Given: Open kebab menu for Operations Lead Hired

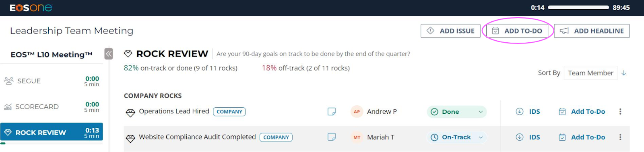Looking at the screenshot, I should (x=620, y=112).
